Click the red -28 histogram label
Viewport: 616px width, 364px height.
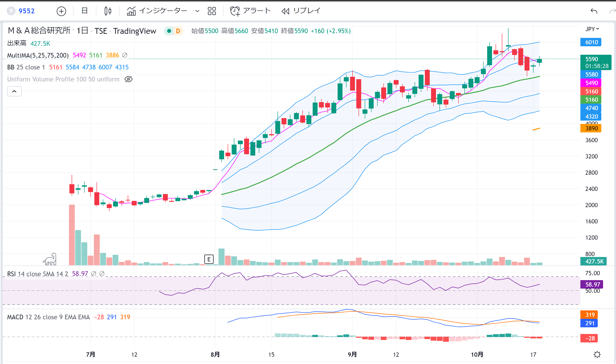click(x=589, y=338)
